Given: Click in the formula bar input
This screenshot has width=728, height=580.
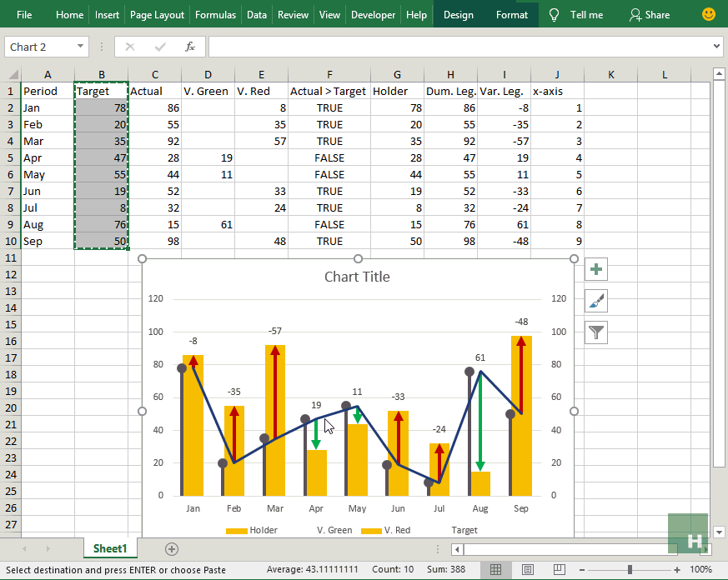Looking at the screenshot, I should 459,47.
